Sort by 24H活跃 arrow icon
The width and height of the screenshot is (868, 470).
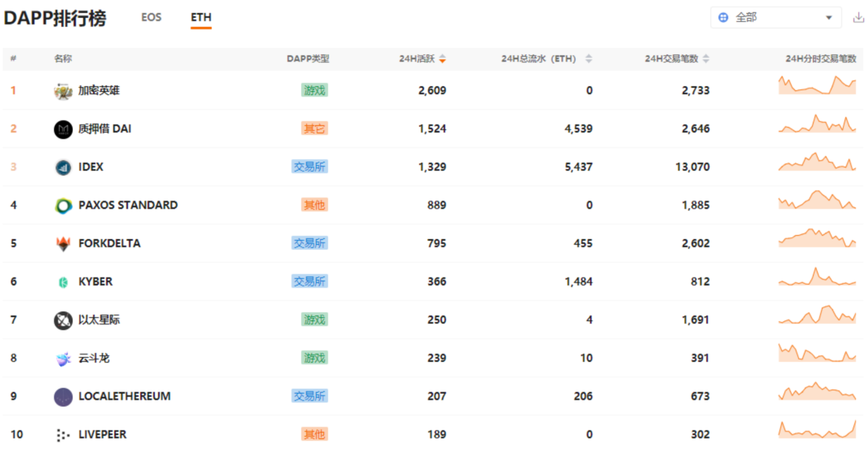coord(442,59)
